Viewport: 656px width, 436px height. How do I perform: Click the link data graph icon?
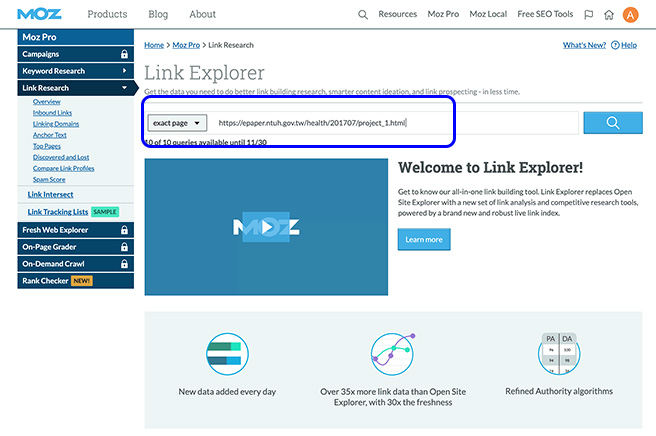[x=392, y=354]
